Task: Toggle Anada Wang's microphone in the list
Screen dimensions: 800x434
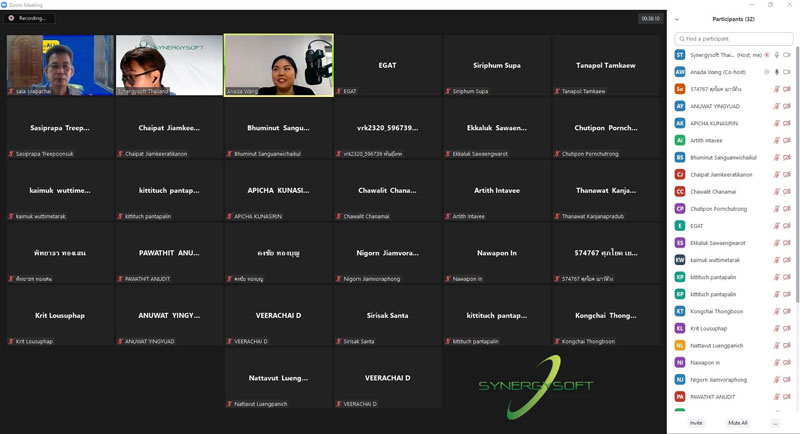Action: (x=776, y=72)
